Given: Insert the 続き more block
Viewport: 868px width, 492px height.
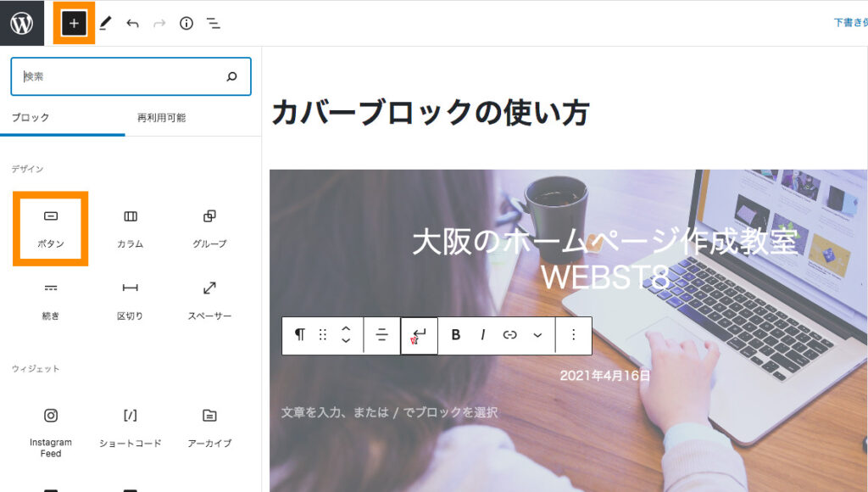Looking at the screenshot, I should click(50, 301).
